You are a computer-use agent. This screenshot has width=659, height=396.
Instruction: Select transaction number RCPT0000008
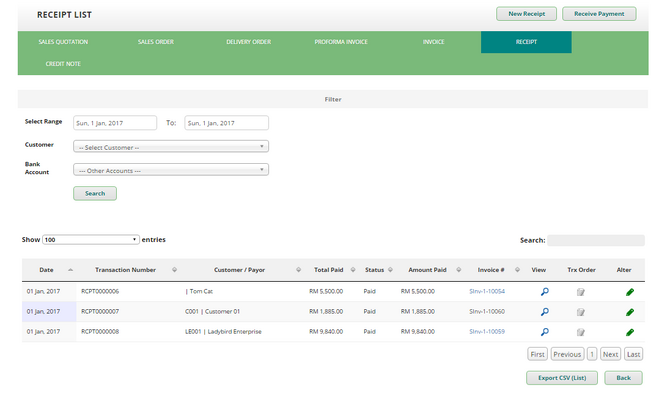(100, 332)
